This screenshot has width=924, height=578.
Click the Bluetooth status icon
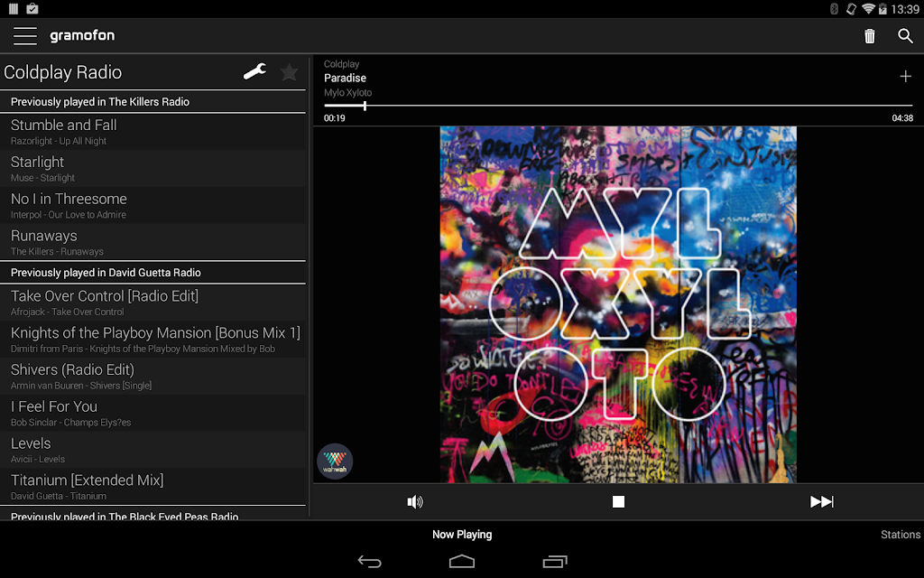click(x=834, y=9)
